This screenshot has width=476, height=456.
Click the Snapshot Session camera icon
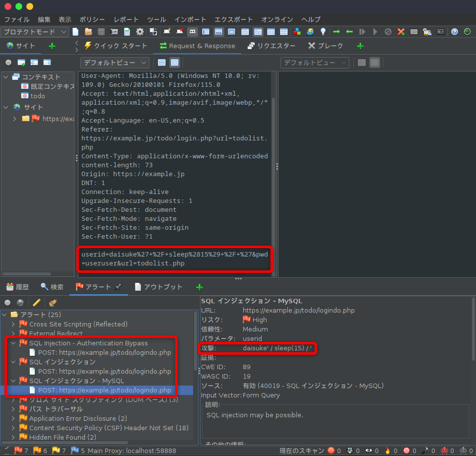(x=114, y=32)
